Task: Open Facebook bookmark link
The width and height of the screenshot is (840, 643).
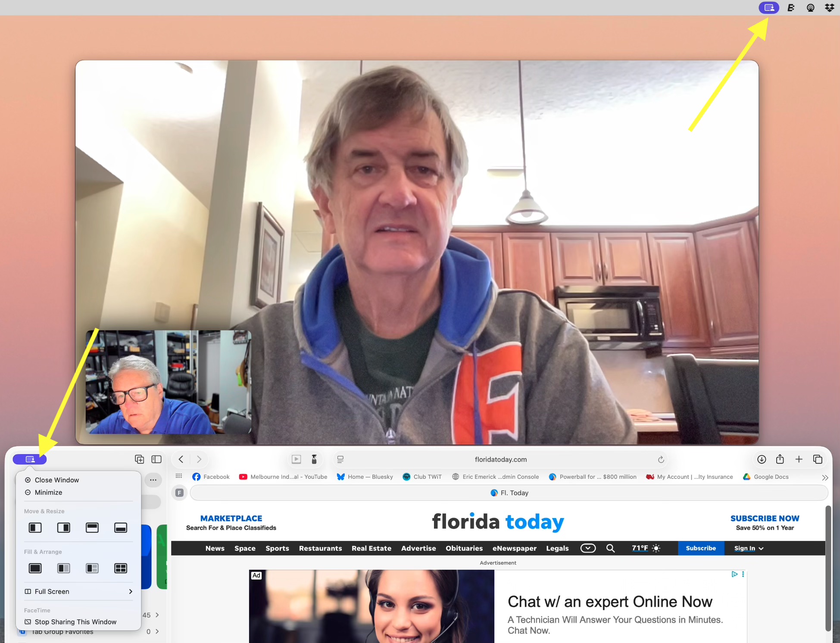Action: (211, 477)
